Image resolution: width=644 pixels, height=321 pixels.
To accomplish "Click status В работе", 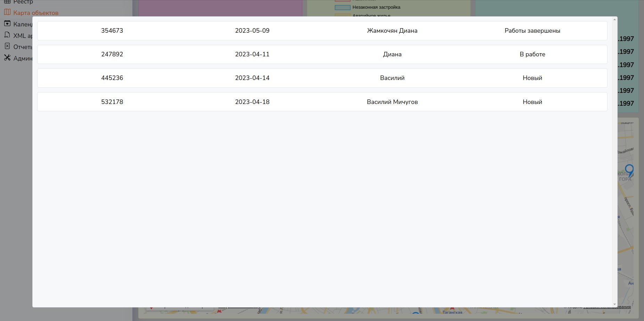I will pyautogui.click(x=532, y=54).
